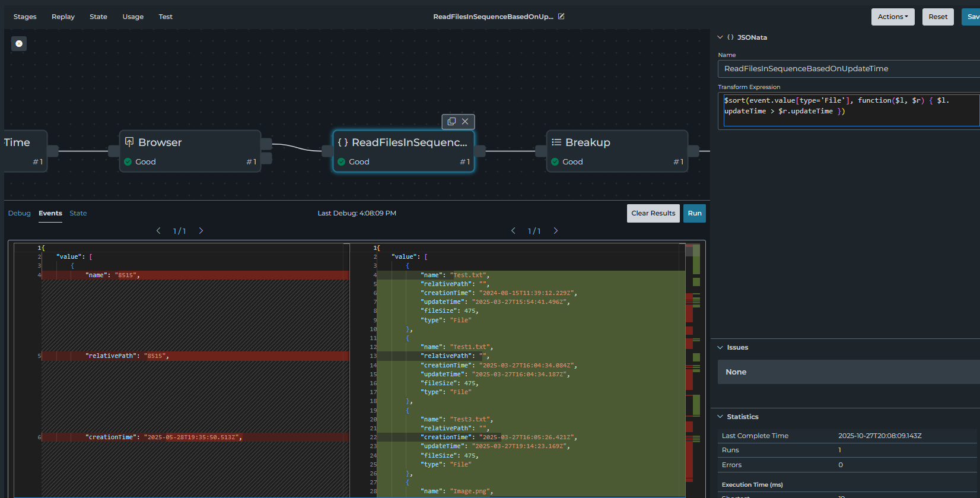Go to previous page in right event pane
The width and height of the screenshot is (980, 498).
coord(513,231)
